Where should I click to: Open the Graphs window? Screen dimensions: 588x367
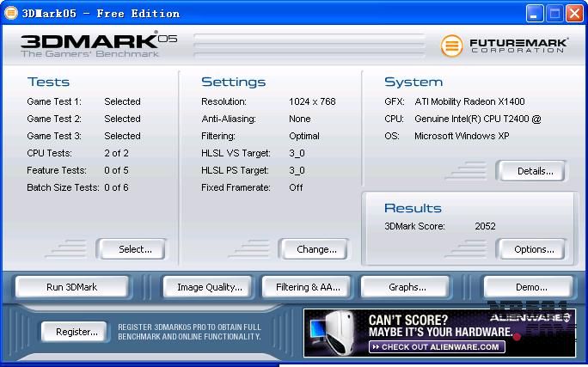[407, 287]
